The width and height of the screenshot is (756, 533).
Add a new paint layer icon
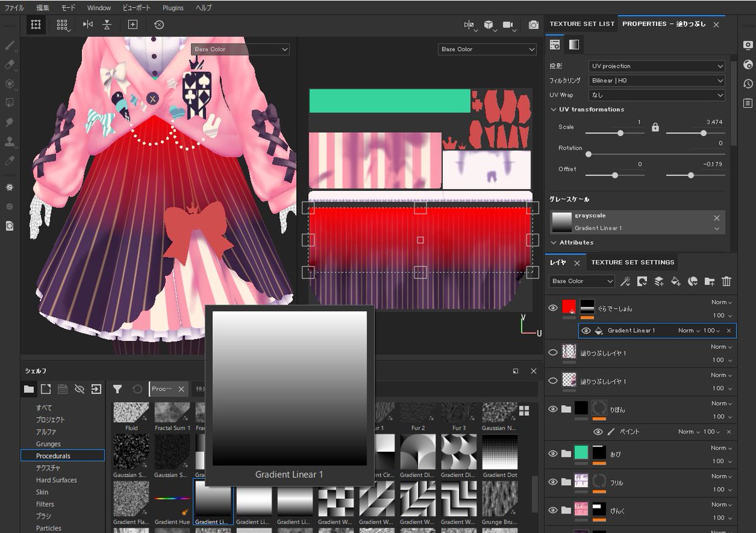coord(659,281)
